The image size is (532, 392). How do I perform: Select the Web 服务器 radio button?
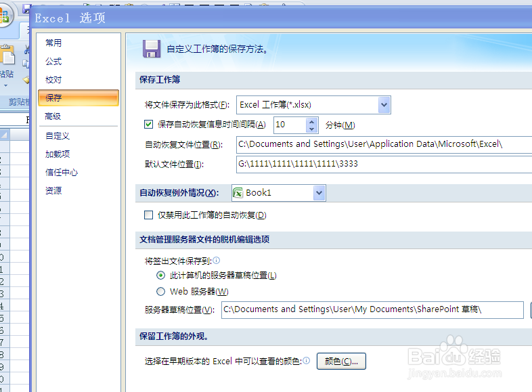(160, 292)
